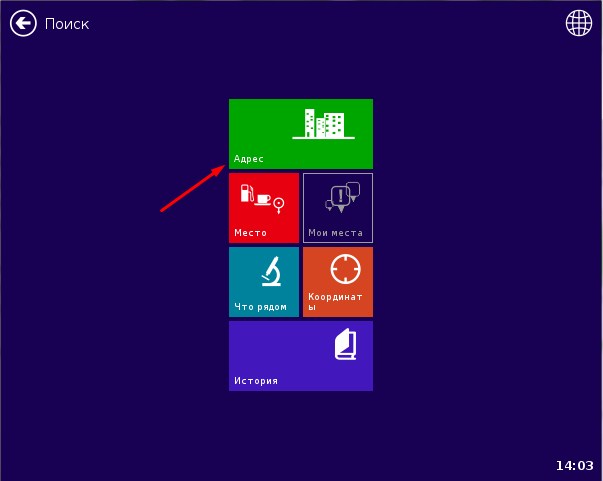Click the microscope icon on Что рядом
This screenshot has height=481, width=603.
(270, 270)
